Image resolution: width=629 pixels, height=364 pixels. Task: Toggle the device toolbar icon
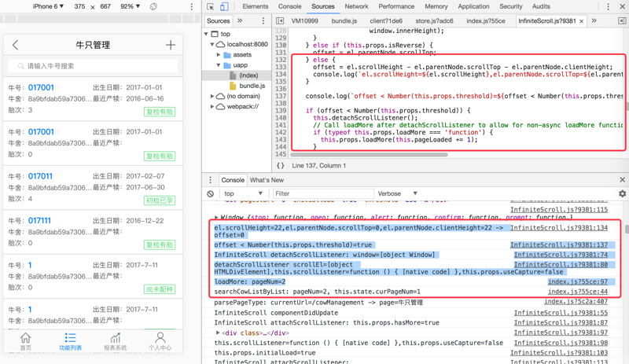224,6
